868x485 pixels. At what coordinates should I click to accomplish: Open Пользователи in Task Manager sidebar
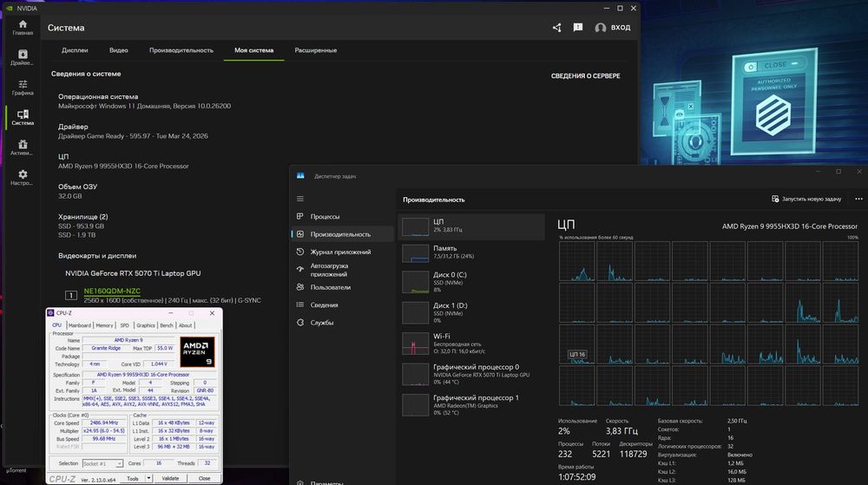point(342,287)
